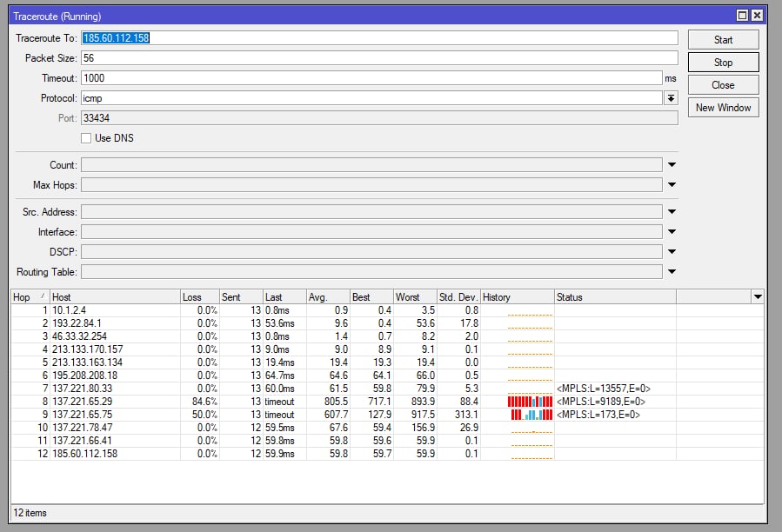The image size is (782, 532).
Task: Click the Start button
Action: pyautogui.click(x=723, y=40)
